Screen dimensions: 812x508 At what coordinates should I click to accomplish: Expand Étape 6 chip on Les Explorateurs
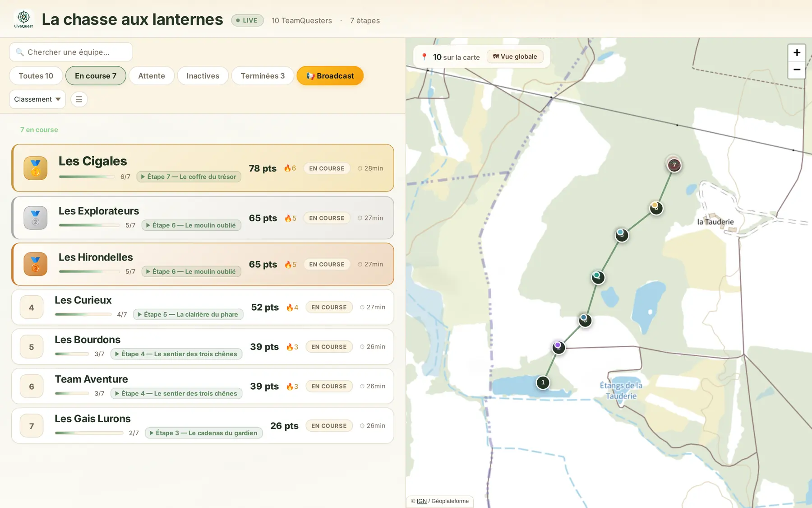(x=191, y=225)
